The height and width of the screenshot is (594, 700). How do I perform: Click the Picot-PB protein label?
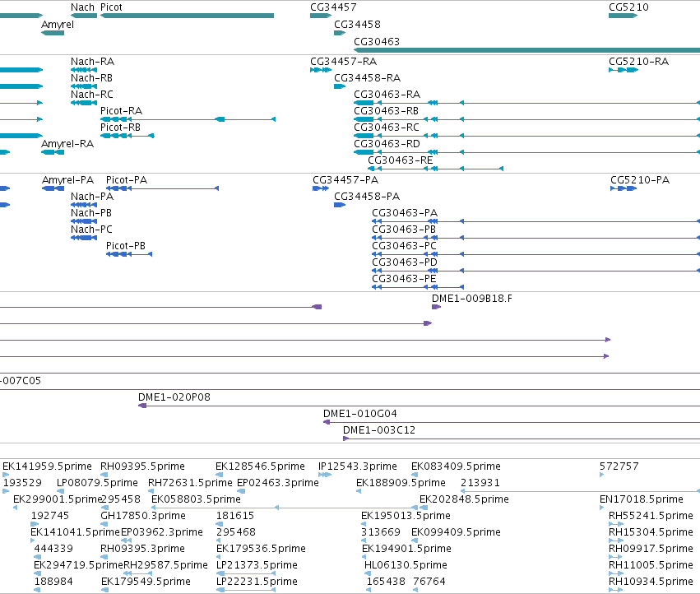point(126,246)
